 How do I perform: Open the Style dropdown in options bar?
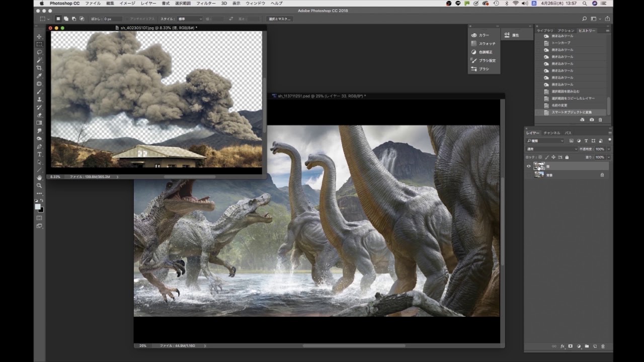point(189,19)
